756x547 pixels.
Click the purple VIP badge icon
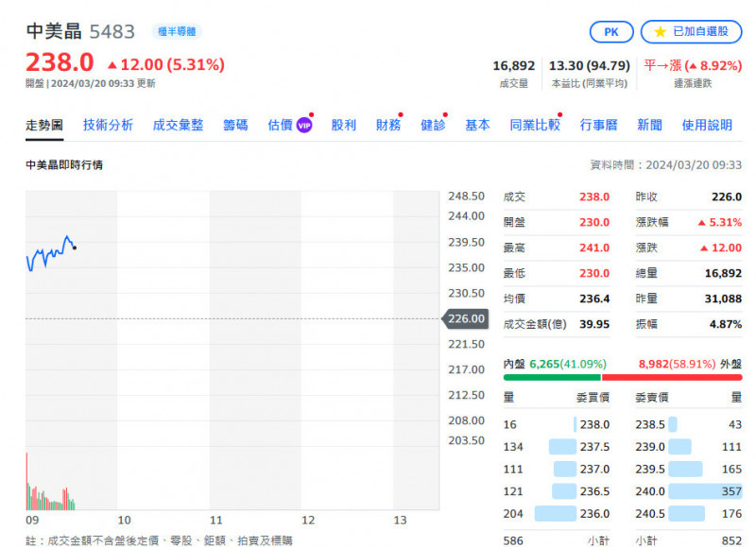point(304,126)
